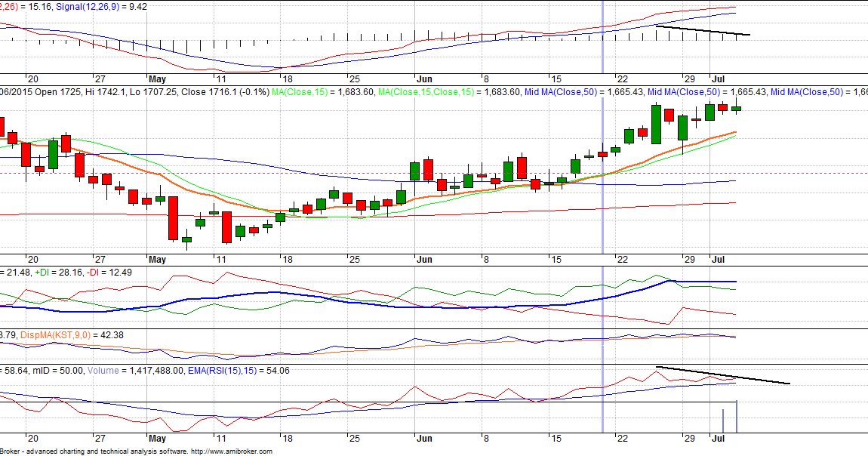Click the 29 date label on price chart axis
This screenshot has height=456, width=868.
tap(689, 259)
